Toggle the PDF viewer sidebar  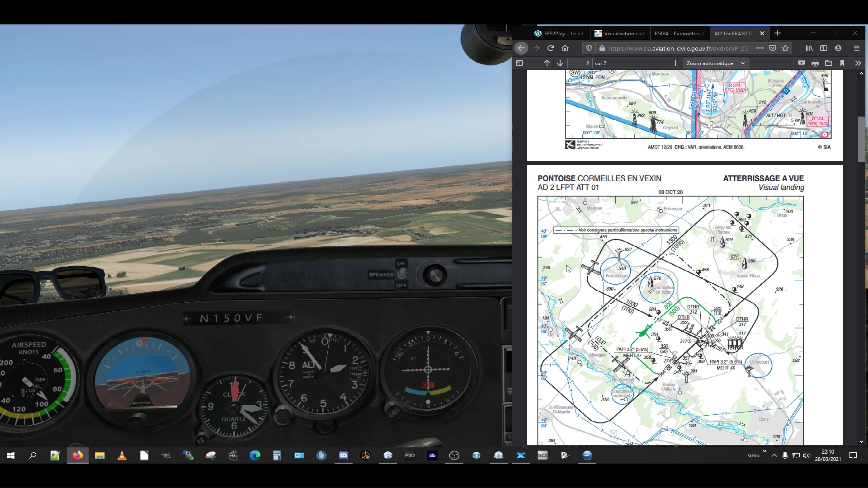[519, 63]
